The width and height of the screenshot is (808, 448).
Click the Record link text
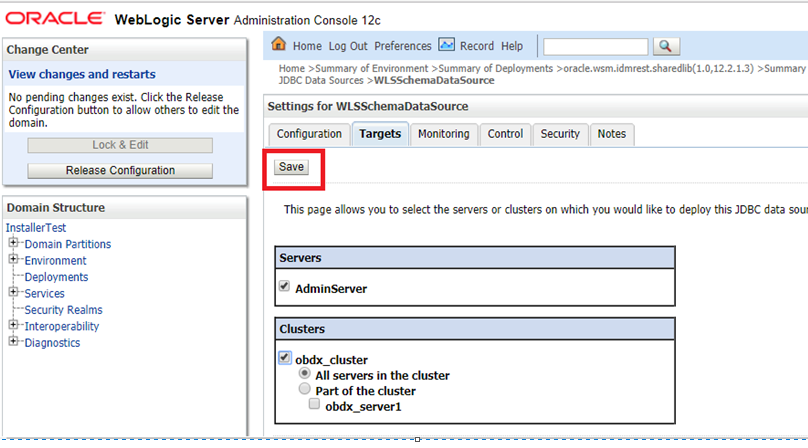(477, 46)
